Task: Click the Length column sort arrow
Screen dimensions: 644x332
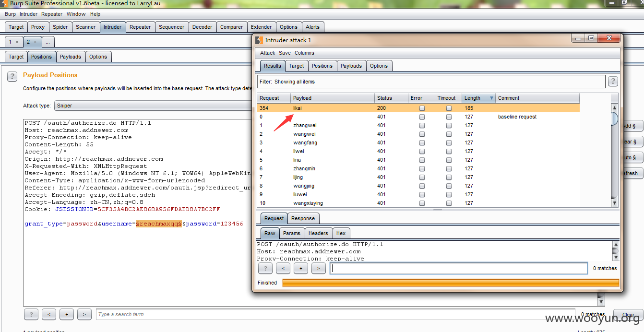Action: (x=491, y=98)
